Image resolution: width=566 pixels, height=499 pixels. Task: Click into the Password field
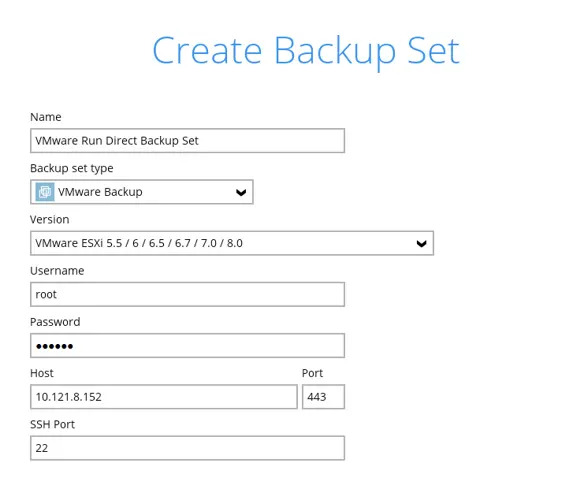[x=187, y=346]
